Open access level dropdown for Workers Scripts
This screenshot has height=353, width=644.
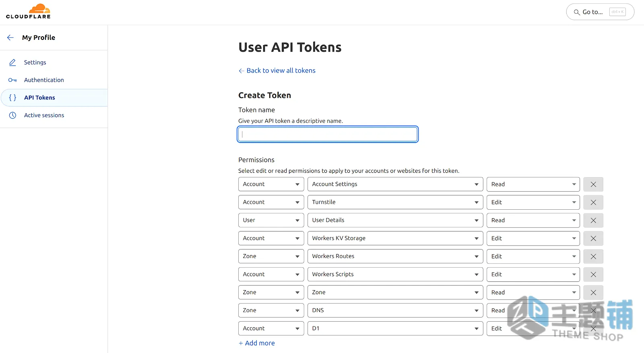[x=533, y=274]
